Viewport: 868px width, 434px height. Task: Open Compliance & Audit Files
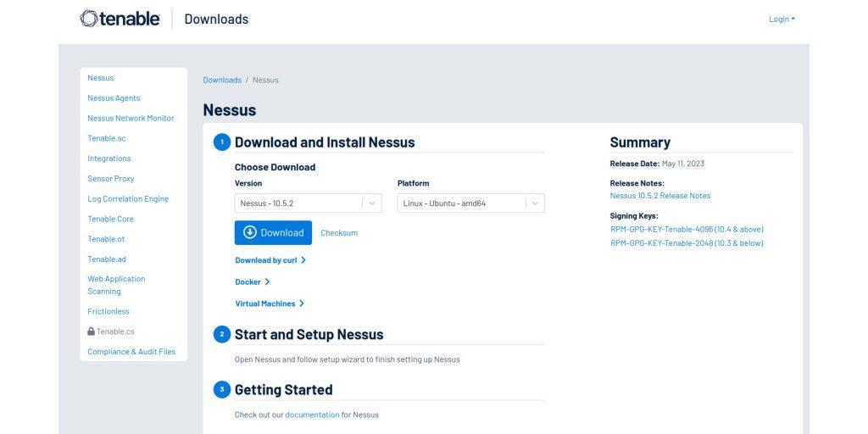tap(131, 352)
